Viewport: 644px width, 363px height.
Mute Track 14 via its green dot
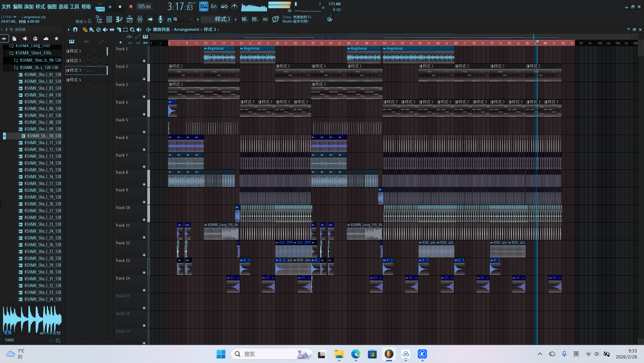(x=144, y=290)
